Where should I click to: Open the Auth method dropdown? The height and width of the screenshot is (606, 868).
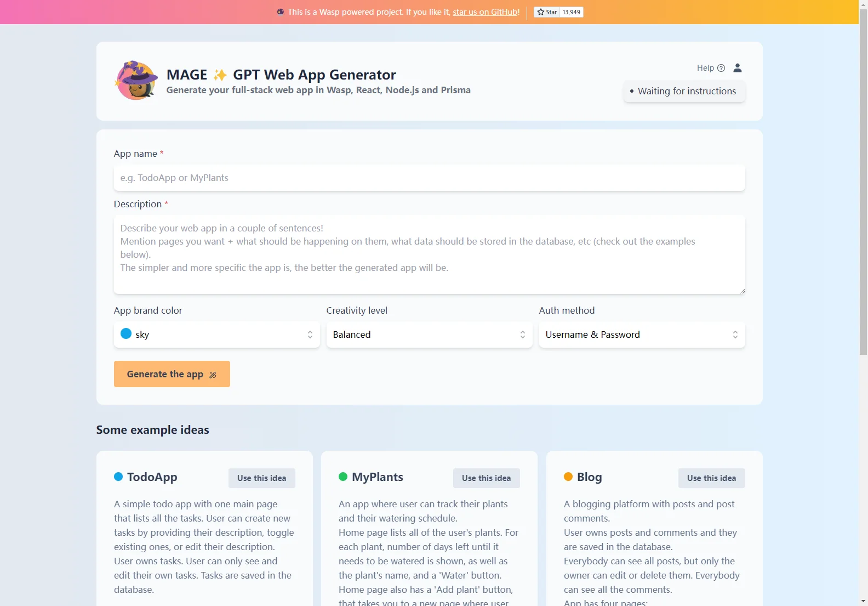click(x=642, y=335)
